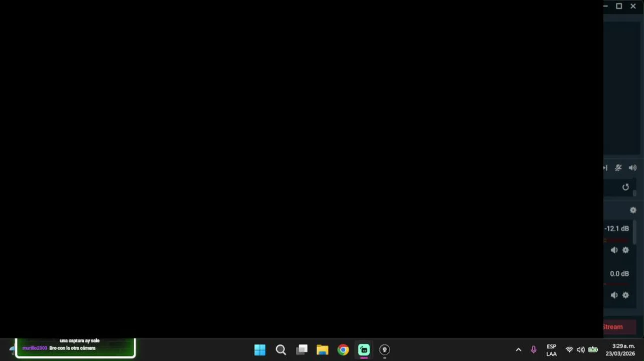Click the microphone mute icon in Streamlabs
This screenshot has width=644, height=361.
tap(618, 168)
